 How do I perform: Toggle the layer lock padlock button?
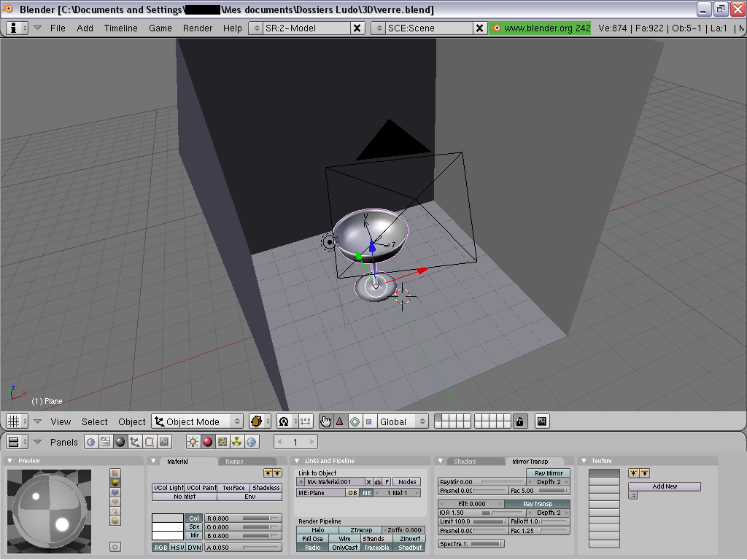[x=519, y=421]
